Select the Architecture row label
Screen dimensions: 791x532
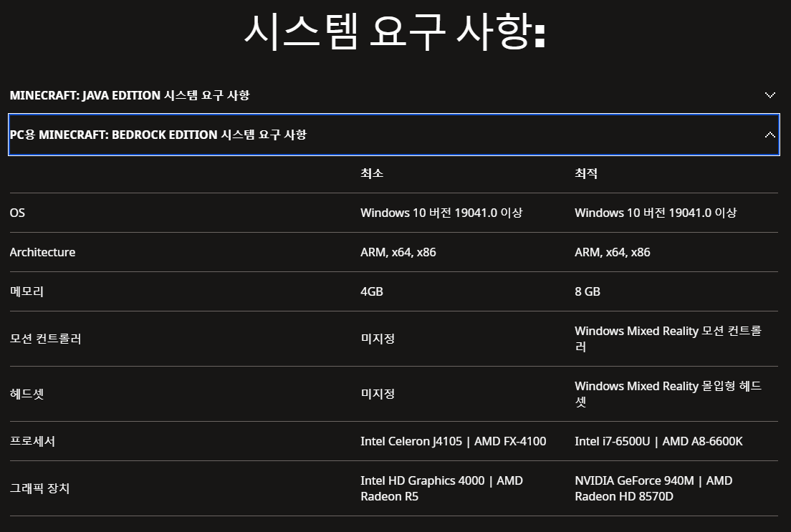click(x=42, y=252)
